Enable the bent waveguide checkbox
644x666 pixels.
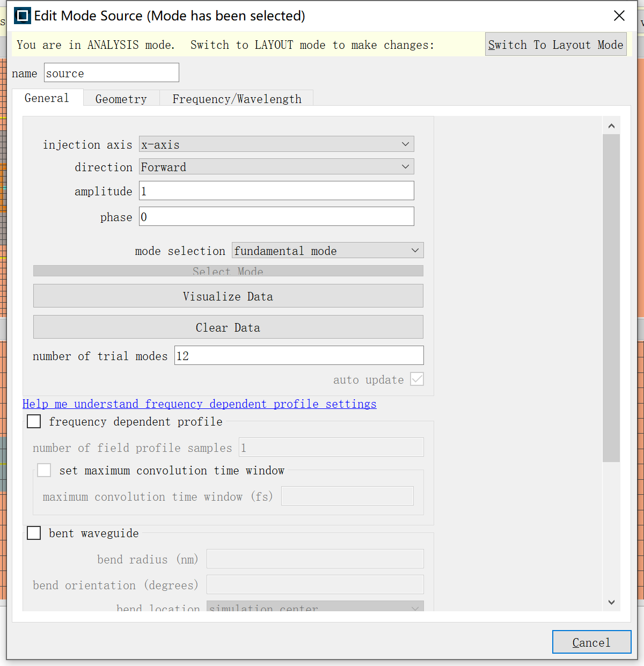pyautogui.click(x=34, y=533)
